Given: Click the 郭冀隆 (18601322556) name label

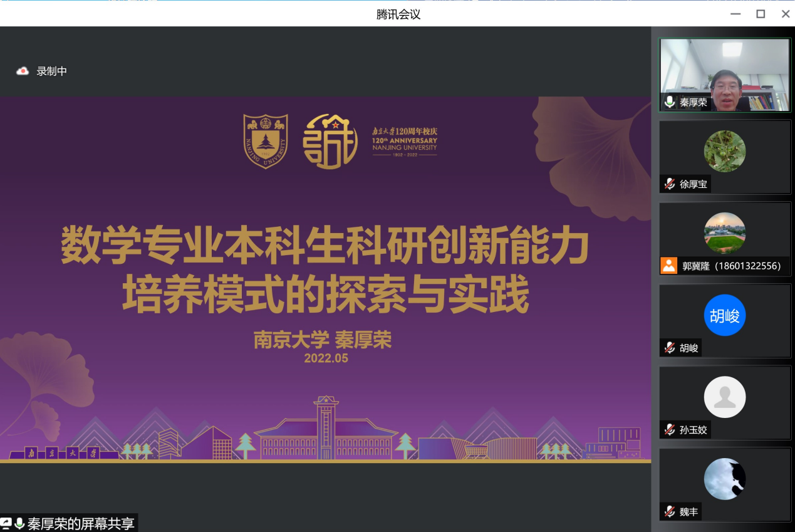Looking at the screenshot, I should coord(731,266).
